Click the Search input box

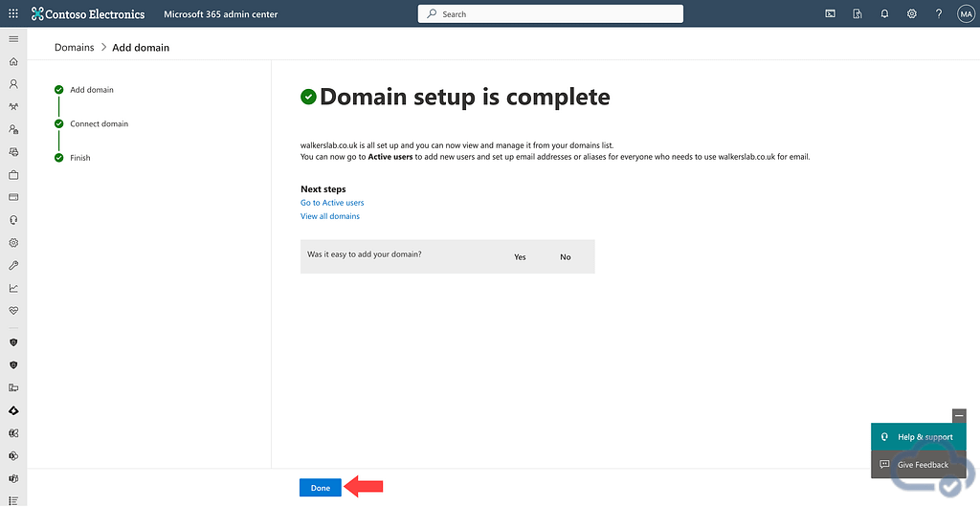coord(550,14)
